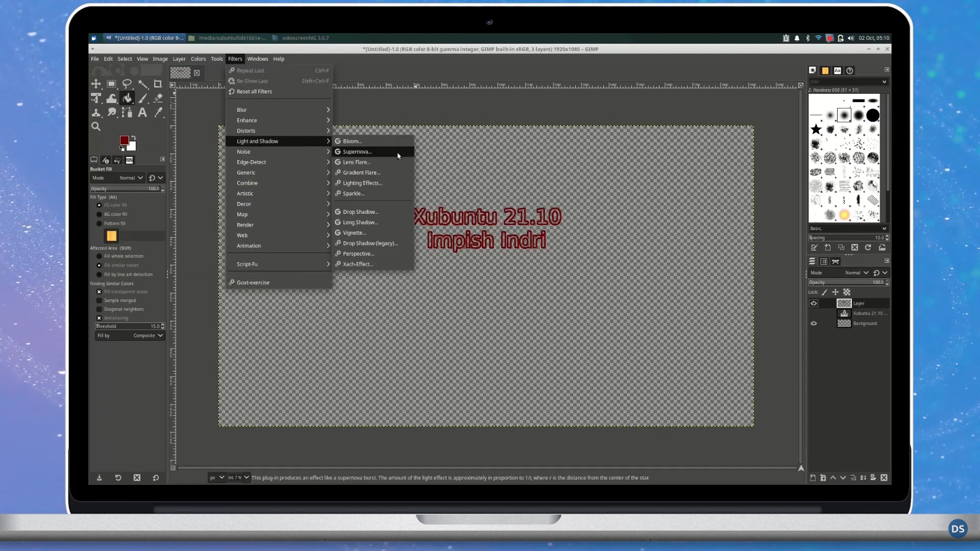Choose Fill by line art detection
Image resolution: width=980 pixels, height=551 pixels.
99,275
